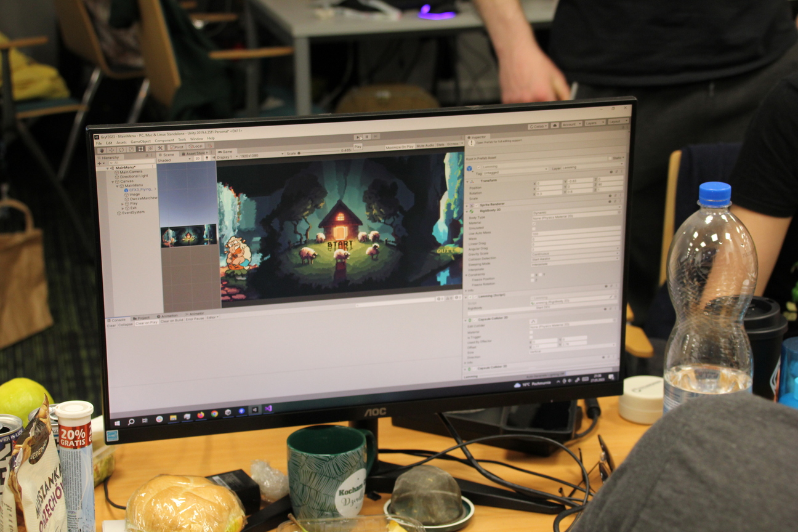
Task: Open the Layout dropdown
Action: point(618,121)
